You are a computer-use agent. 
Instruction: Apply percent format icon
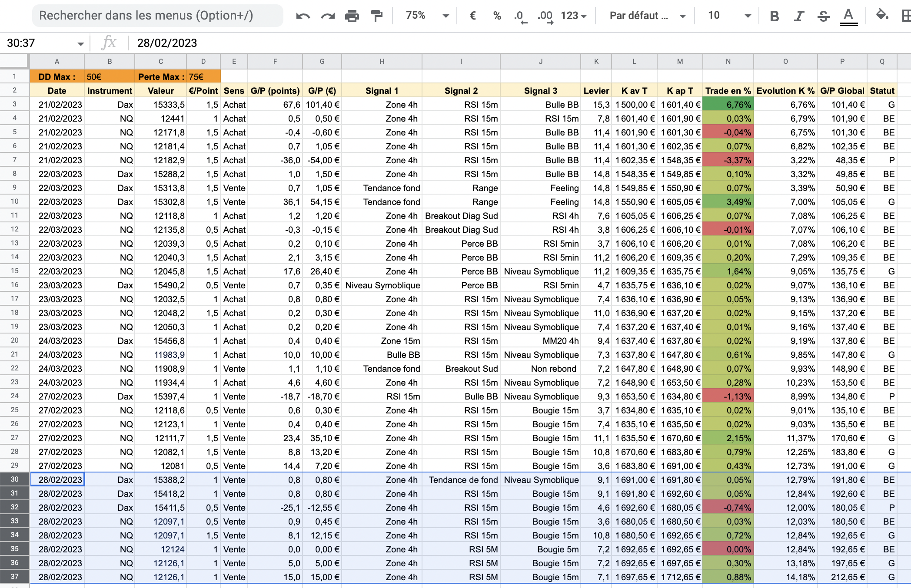(497, 16)
